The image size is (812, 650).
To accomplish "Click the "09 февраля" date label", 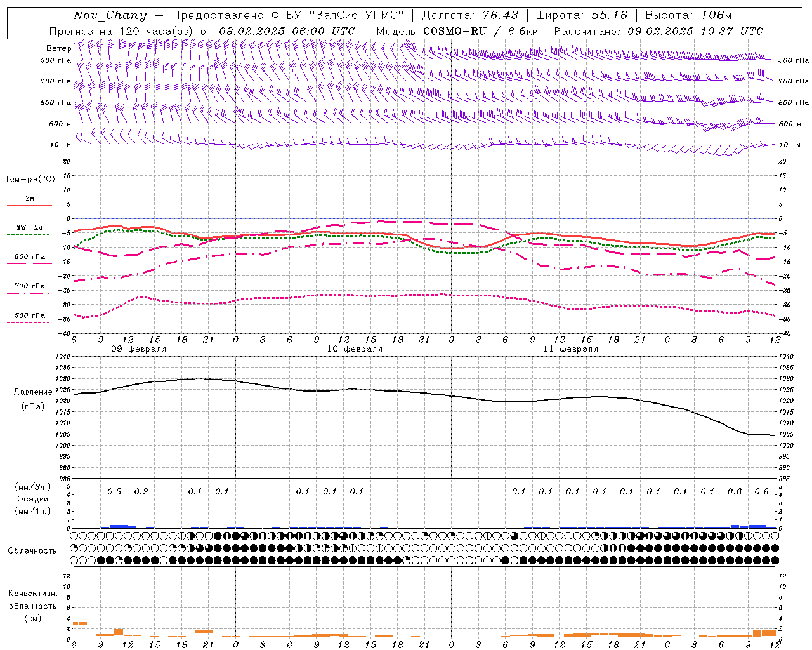I will tap(139, 349).
